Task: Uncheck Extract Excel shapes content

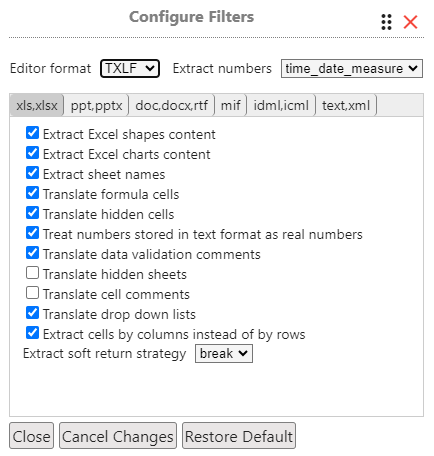Action: pos(32,133)
